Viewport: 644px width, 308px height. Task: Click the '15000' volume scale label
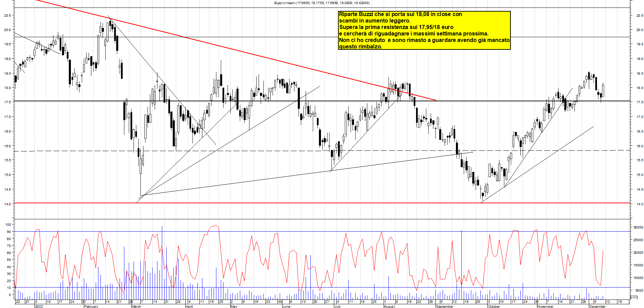coord(638,265)
